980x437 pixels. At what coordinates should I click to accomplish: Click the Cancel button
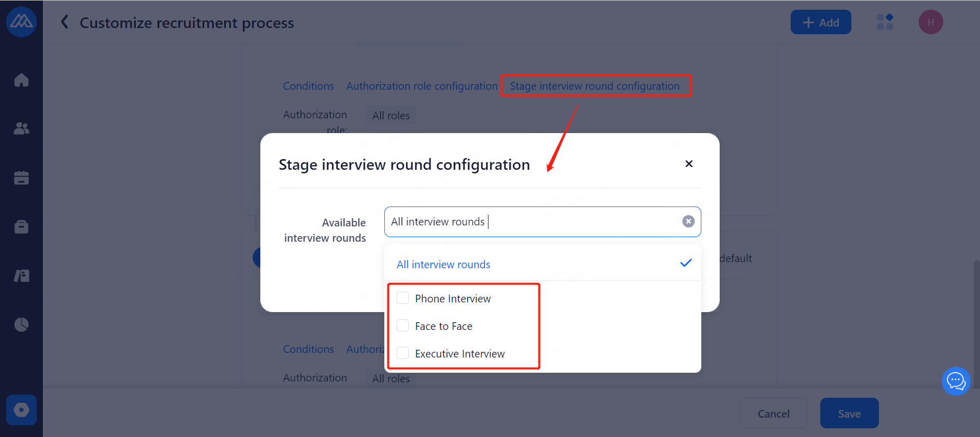pyautogui.click(x=773, y=414)
